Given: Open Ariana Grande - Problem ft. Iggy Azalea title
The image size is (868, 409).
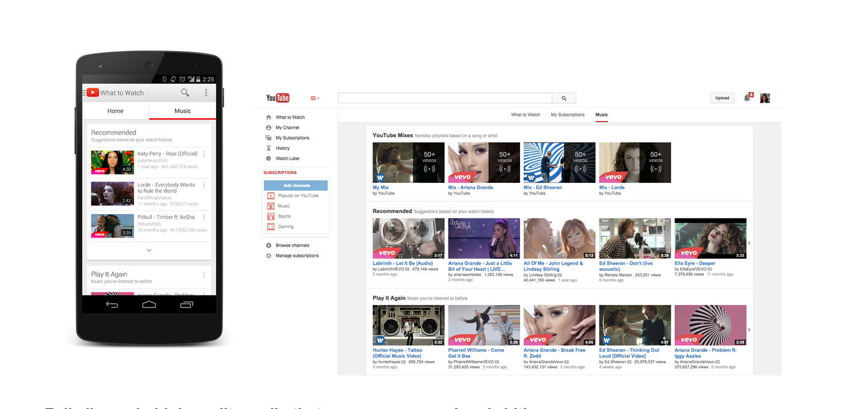Looking at the screenshot, I should click(x=705, y=352).
